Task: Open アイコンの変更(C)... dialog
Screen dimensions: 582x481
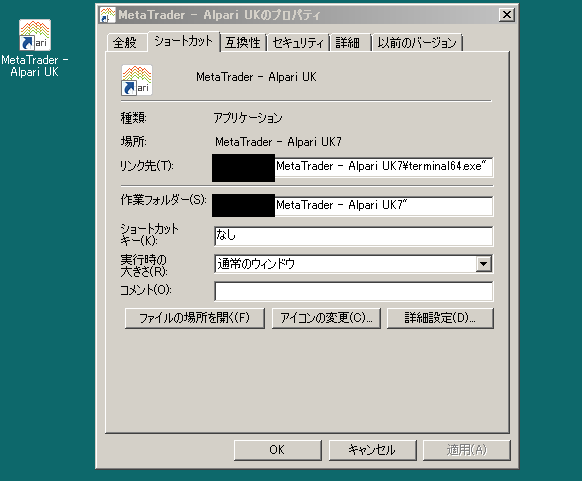Action: 326,318
